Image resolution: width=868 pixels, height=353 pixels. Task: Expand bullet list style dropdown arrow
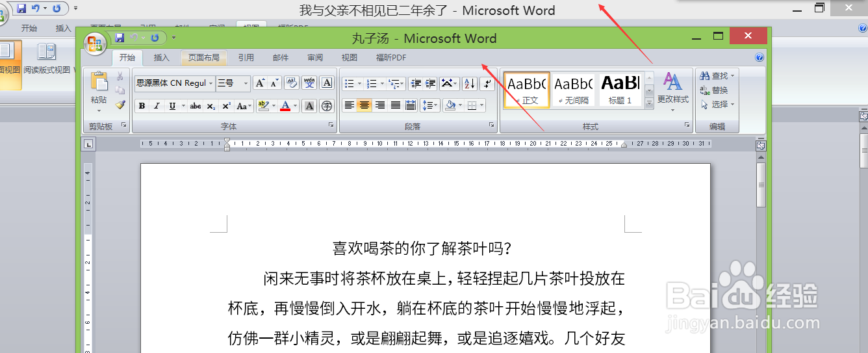(x=359, y=83)
